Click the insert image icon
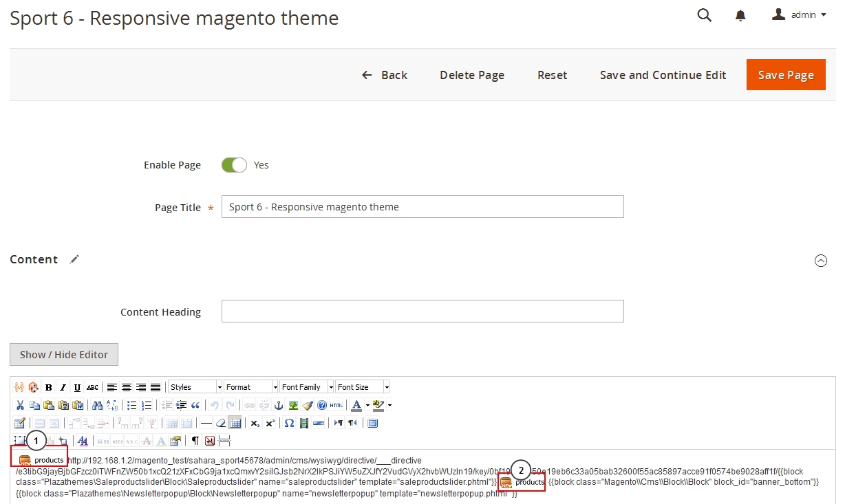Viewport: 845px width, 504px height. click(x=293, y=405)
